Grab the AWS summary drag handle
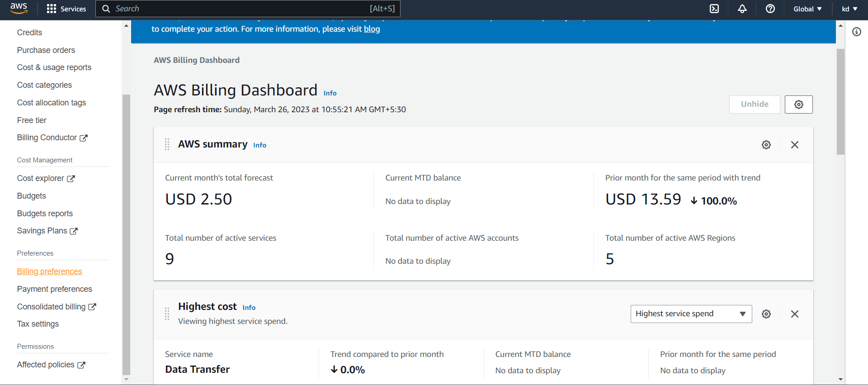The image size is (868, 385). click(167, 144)
